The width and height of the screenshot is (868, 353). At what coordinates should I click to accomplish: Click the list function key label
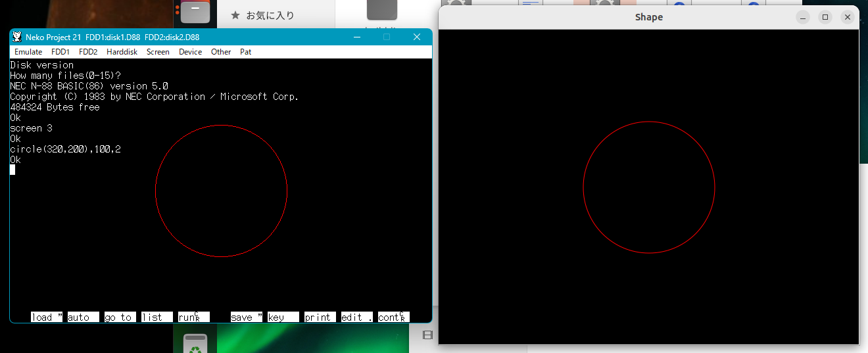coord(157,317)
